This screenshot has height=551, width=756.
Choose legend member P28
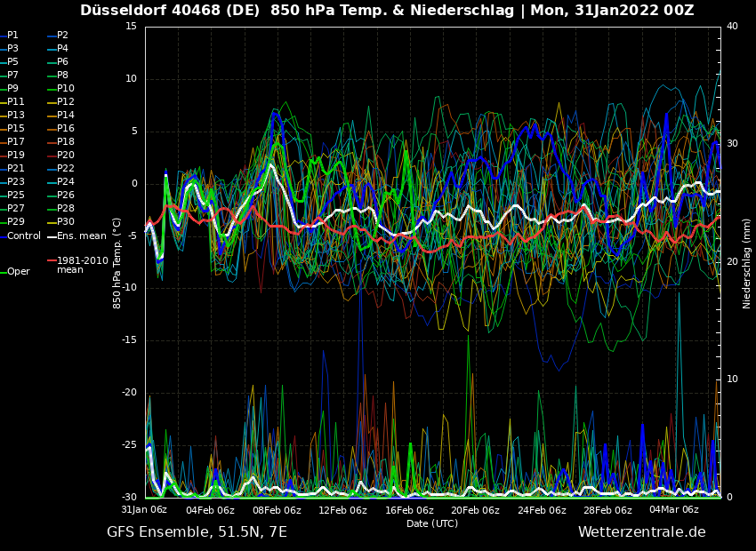66,209
